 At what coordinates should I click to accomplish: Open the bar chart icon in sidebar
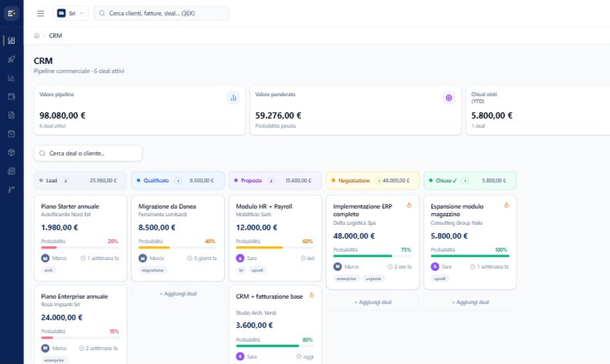[12, 78]
